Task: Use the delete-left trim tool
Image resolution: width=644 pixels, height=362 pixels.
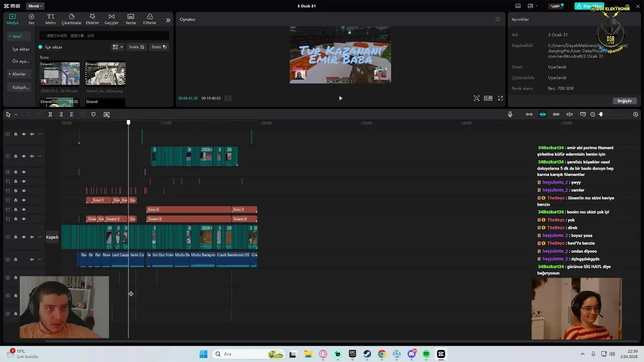Action: [61, 115]
